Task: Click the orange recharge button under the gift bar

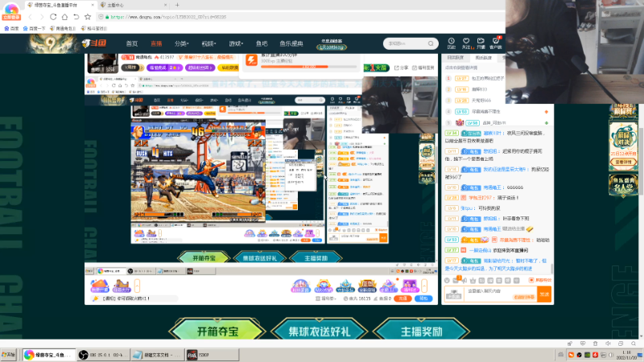Action: 402,298
